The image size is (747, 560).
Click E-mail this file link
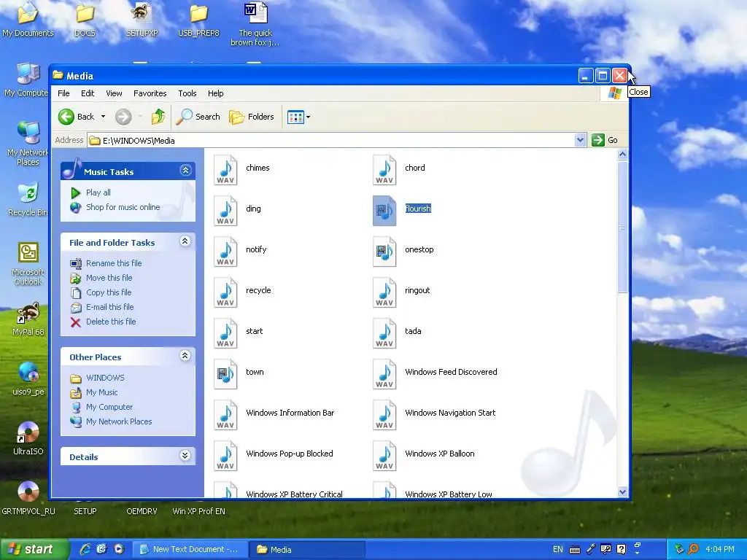click(x=109, y=307)
